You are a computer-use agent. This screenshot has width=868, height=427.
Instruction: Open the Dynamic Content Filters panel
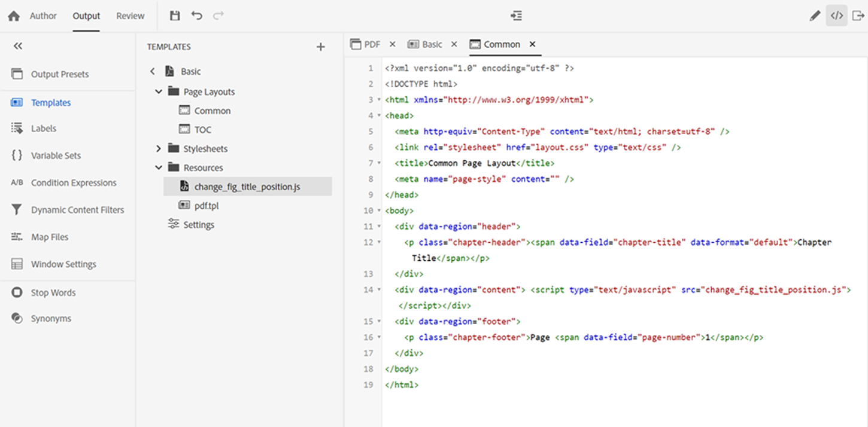[x=78, y=209]
